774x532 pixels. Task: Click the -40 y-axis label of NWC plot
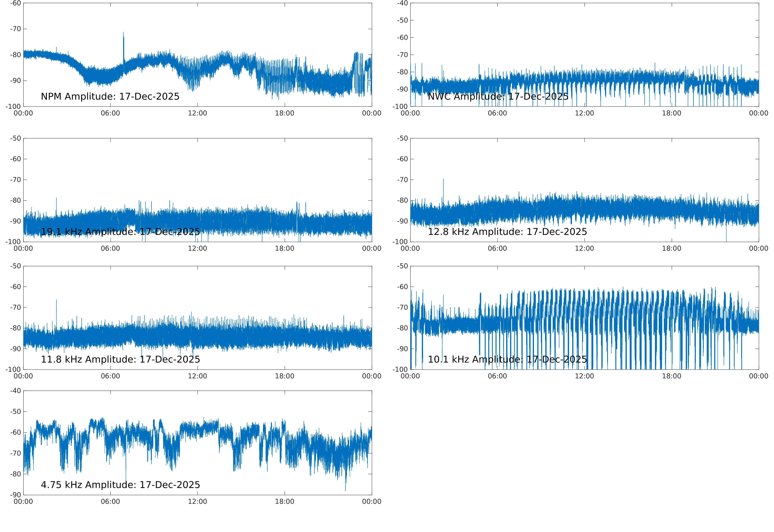[402, 3]
